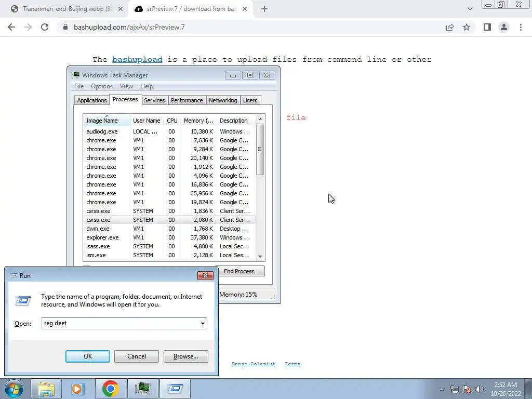Open Task Manager View menu

(x=126, y=86)
